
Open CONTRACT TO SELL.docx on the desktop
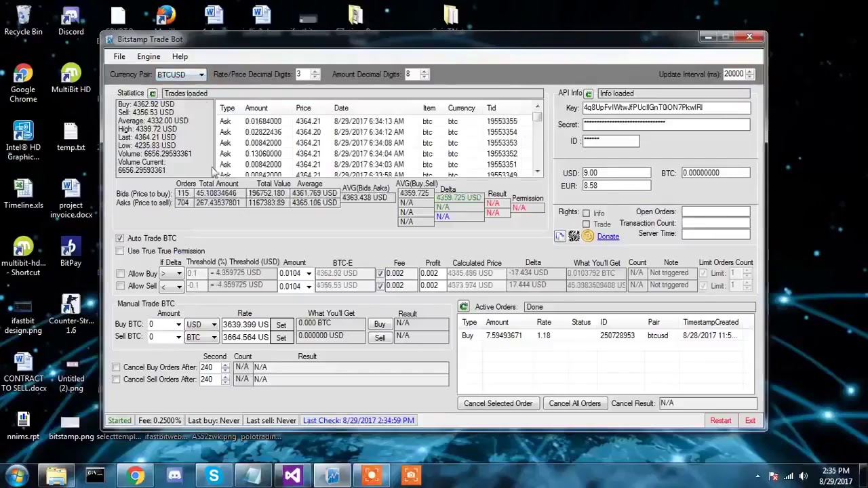click(x=23, y=372)
